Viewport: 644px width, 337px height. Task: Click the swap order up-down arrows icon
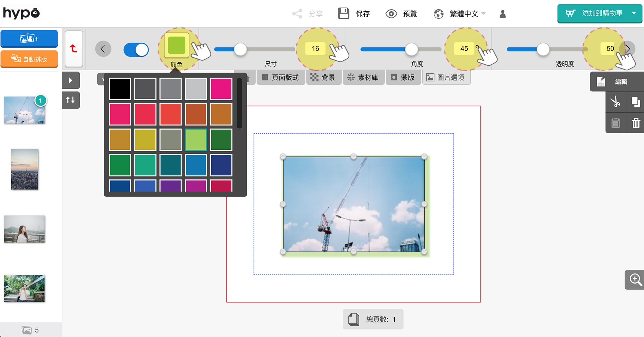click(70, 100)
